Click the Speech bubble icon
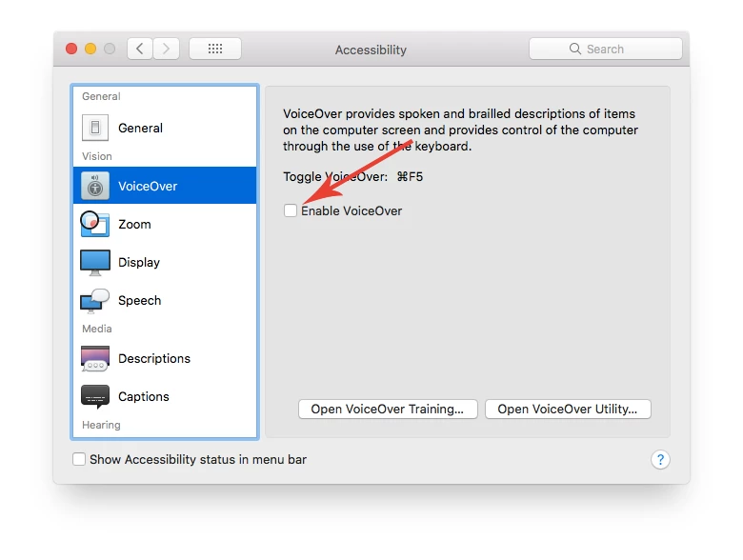Screen dimensions: 743x560 (94, 301)
